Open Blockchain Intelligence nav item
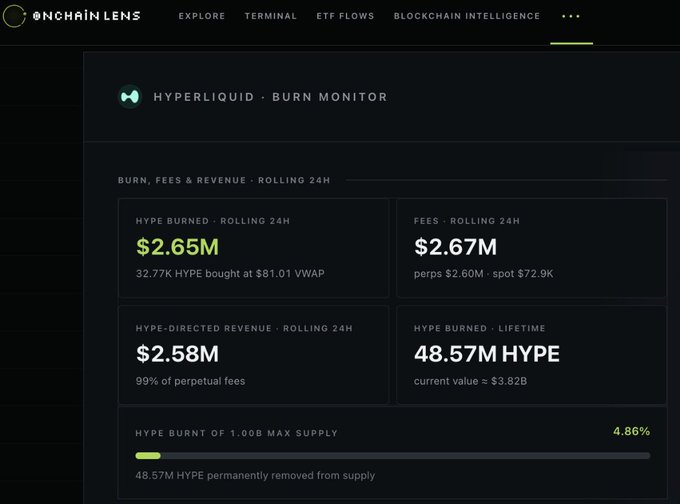 coord(467,16)
